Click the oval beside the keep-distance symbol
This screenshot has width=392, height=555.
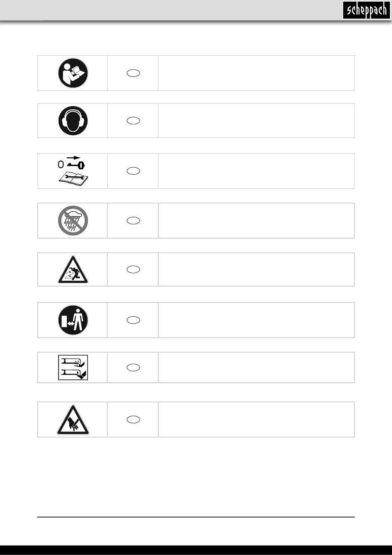tap(133, 320)
